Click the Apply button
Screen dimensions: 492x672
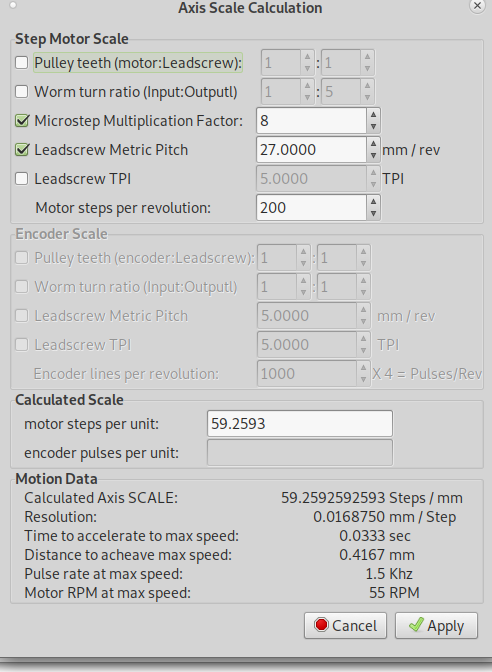436,626
